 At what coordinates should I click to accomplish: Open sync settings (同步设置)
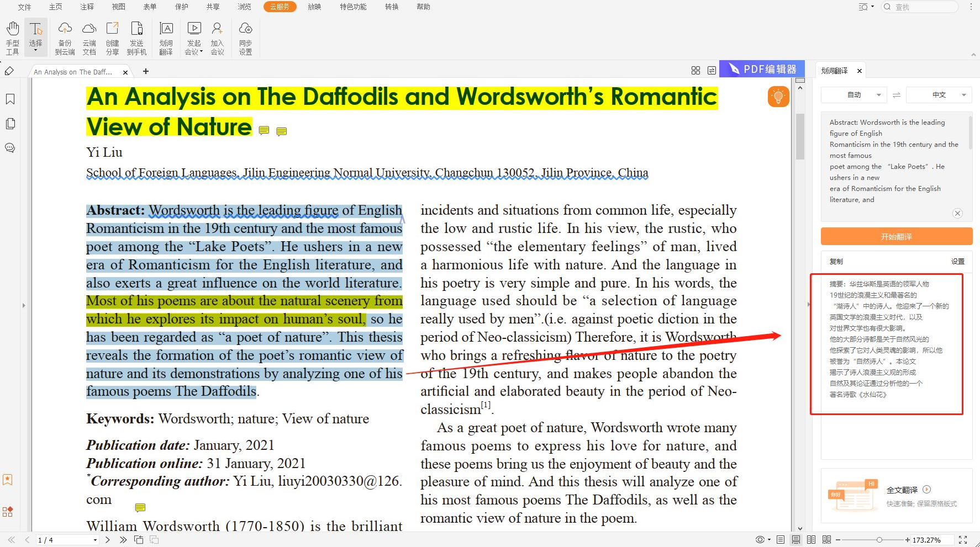pyautogui.click(x=245, y=38)
